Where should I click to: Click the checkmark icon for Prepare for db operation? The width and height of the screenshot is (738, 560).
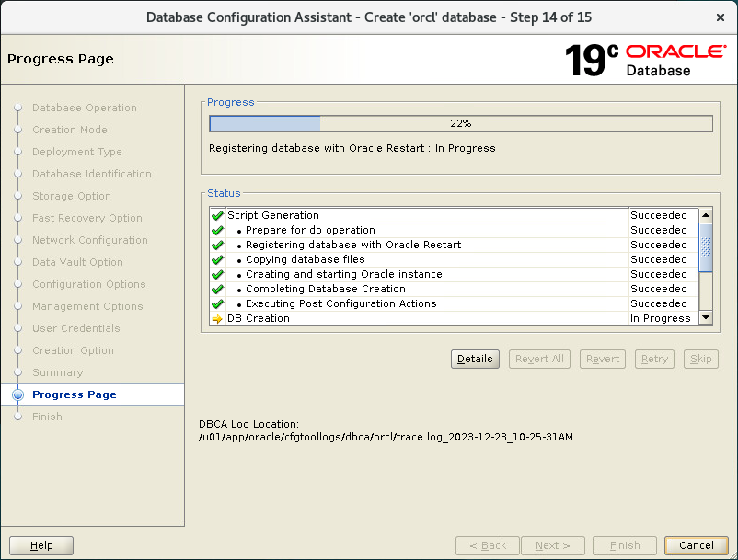click(217, 231)
